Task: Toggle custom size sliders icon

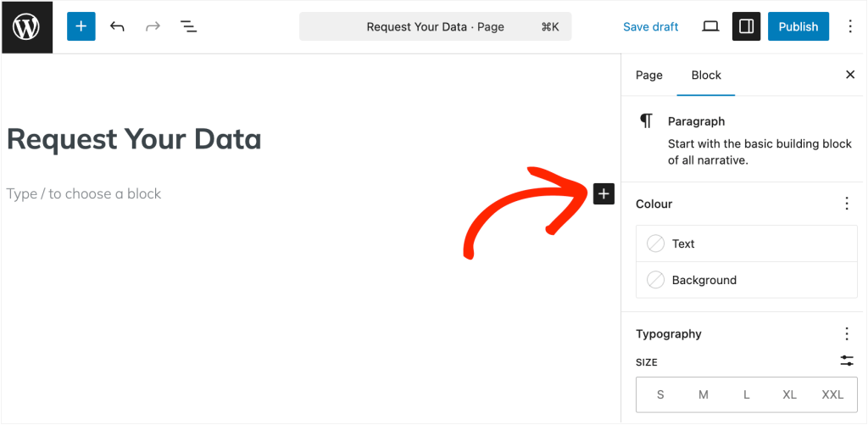Action: [846, 361]
